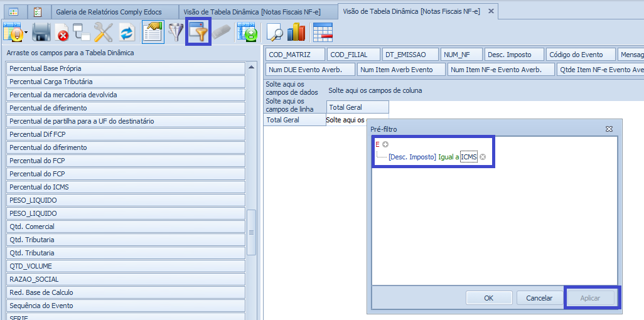Remove the condition with the gray X icon
This screenshot has width=644, height=320.
483,157
